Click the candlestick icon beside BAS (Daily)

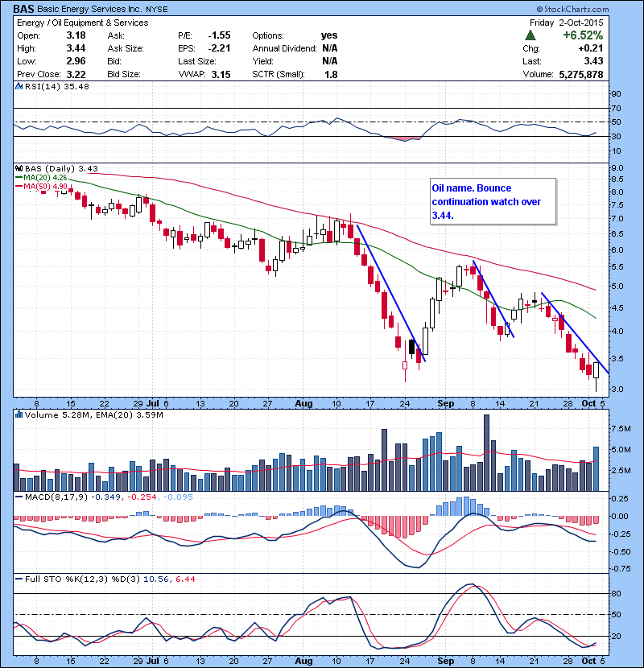(x=19, y=169)
